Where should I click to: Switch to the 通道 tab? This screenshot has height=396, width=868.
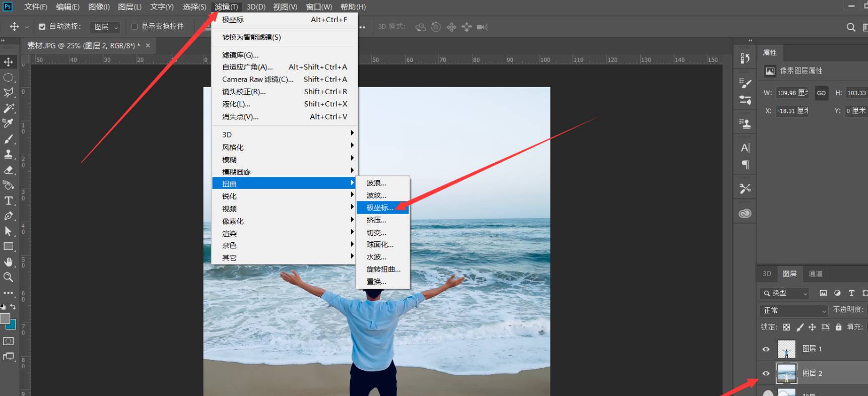[x=815, y=274]
